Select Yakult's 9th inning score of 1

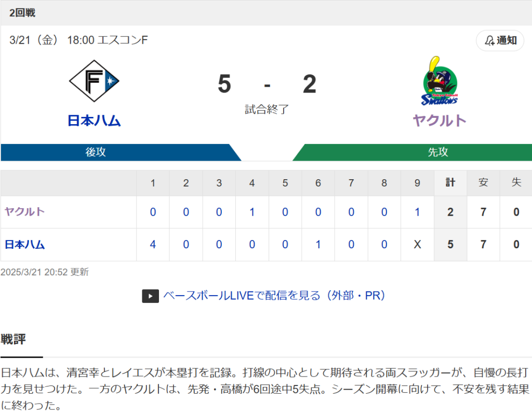point(417,212)
